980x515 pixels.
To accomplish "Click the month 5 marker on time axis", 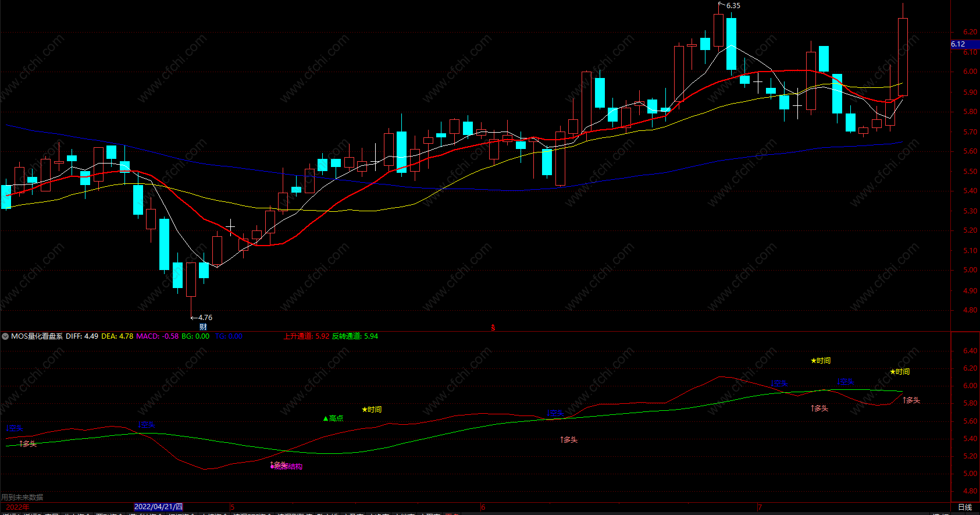I will pyautogui.click(x=232, y=507).
